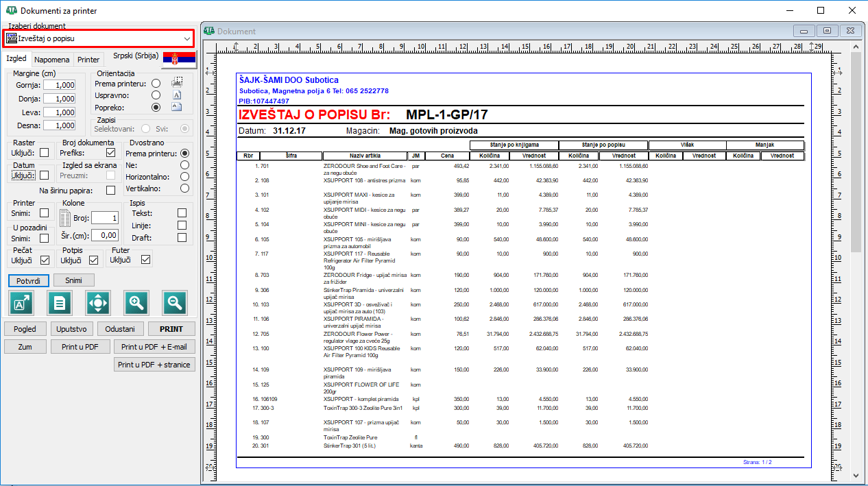Select Horizontalno under Dvostrano
The width and height of the screenshot is (868, 486).
coord(184,176)
